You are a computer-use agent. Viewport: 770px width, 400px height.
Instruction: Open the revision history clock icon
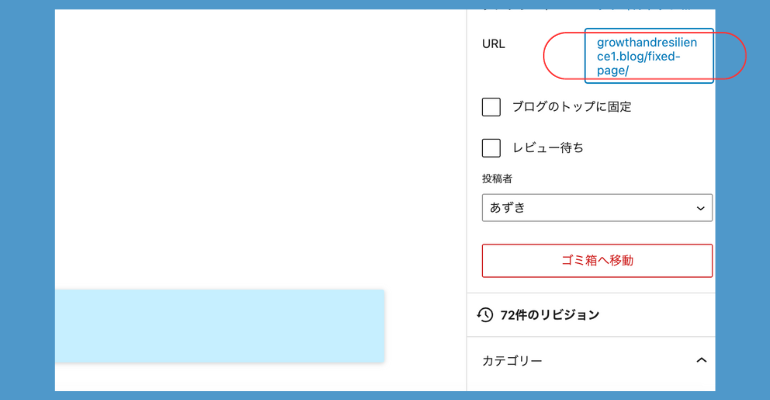click(485, 315)
